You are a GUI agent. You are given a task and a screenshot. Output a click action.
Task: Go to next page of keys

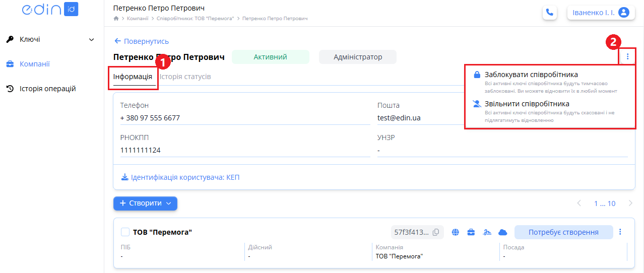(x=630, y=203)
